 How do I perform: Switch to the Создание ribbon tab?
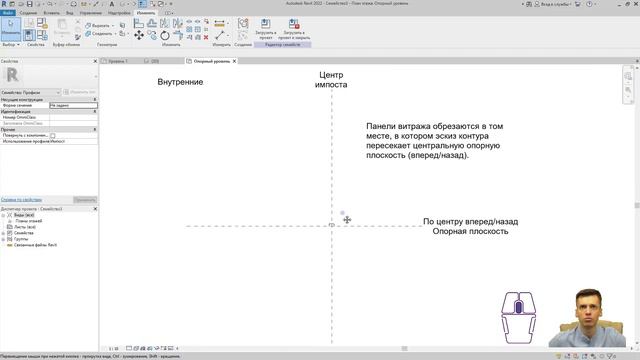pyautogui.click(x=28, y=13)
